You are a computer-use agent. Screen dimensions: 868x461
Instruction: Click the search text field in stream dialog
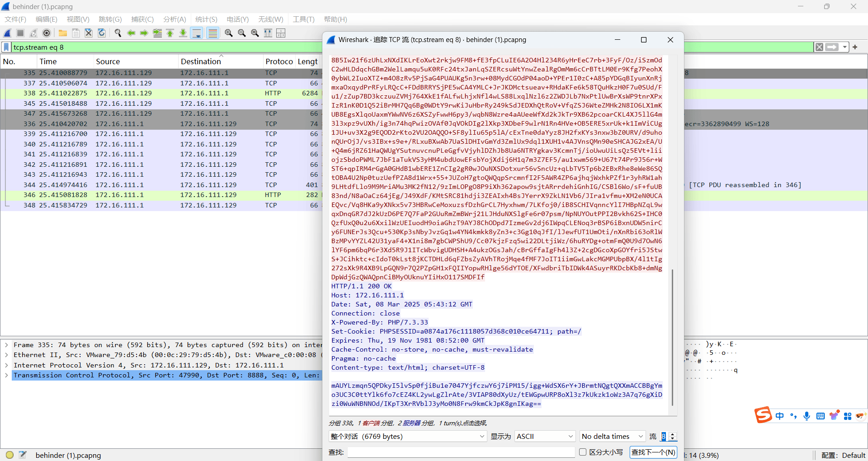[x=461, y=452]
